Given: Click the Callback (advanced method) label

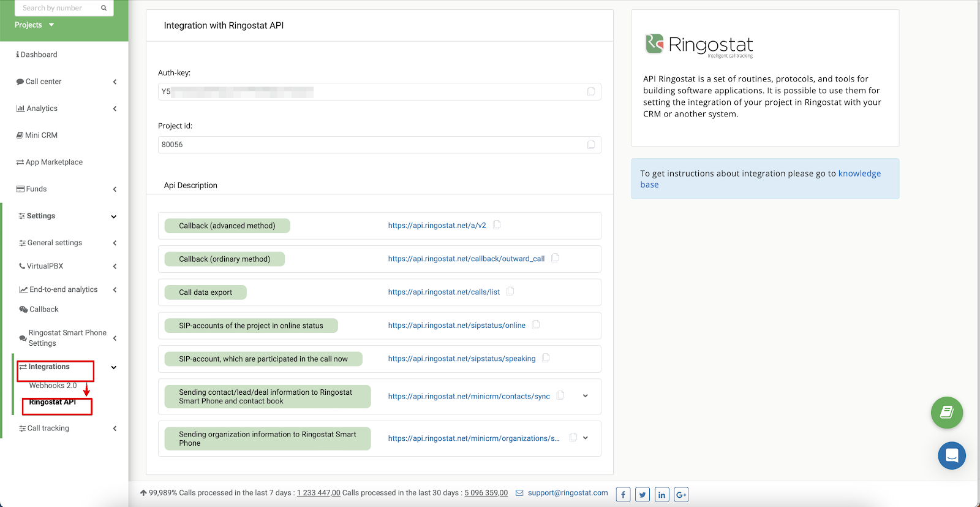Looking at the screenshot, I should coord(227,226).
